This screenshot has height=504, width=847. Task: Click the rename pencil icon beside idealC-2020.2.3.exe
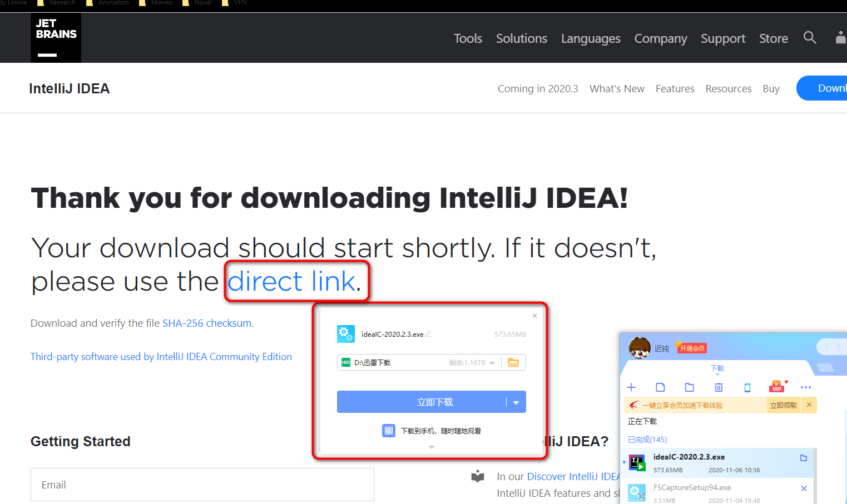428,334
